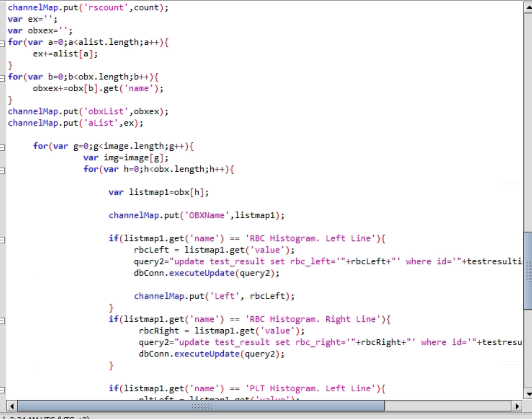Viewport: 532px width, 419px height.
Task: Click the vertical scrollbar down arrow
Action: tap(528, 394)
